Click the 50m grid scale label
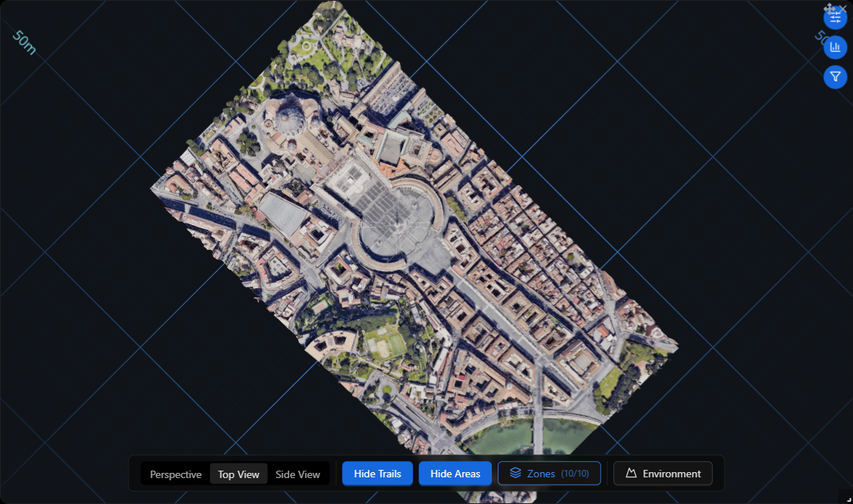The image size is (853, 504). click(24, 43)
